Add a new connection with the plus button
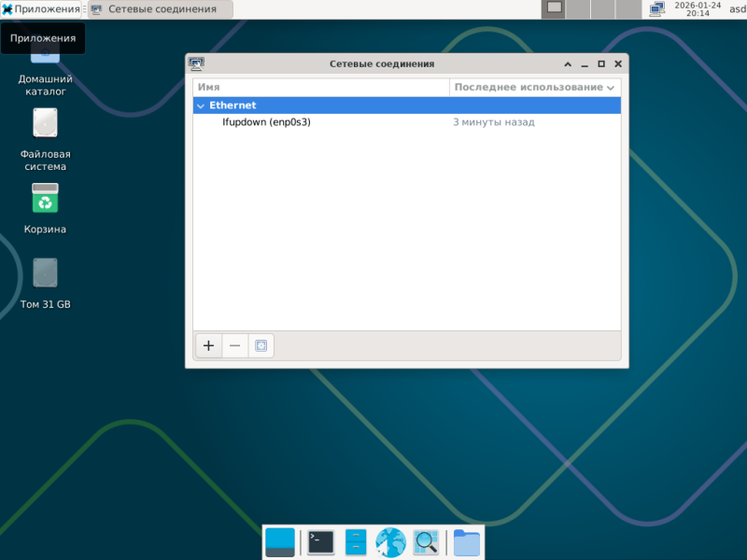 pyautogui.click(x=208, y=345)
